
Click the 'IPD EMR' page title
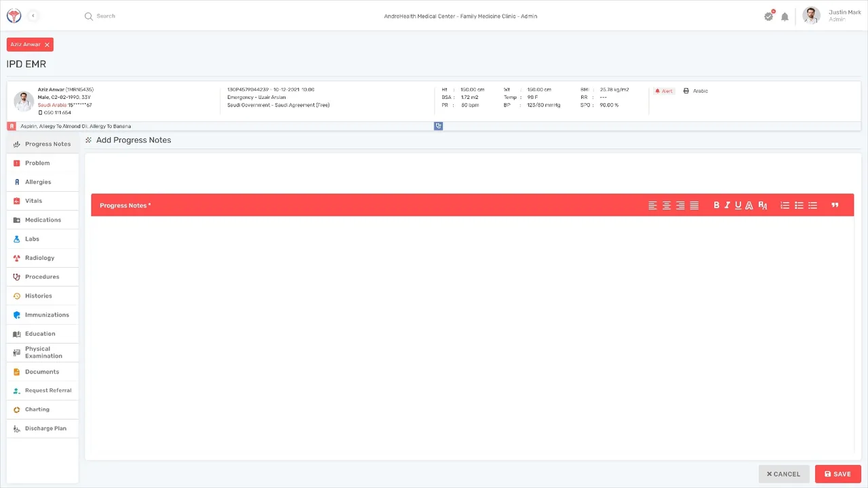tap(26, 64)
